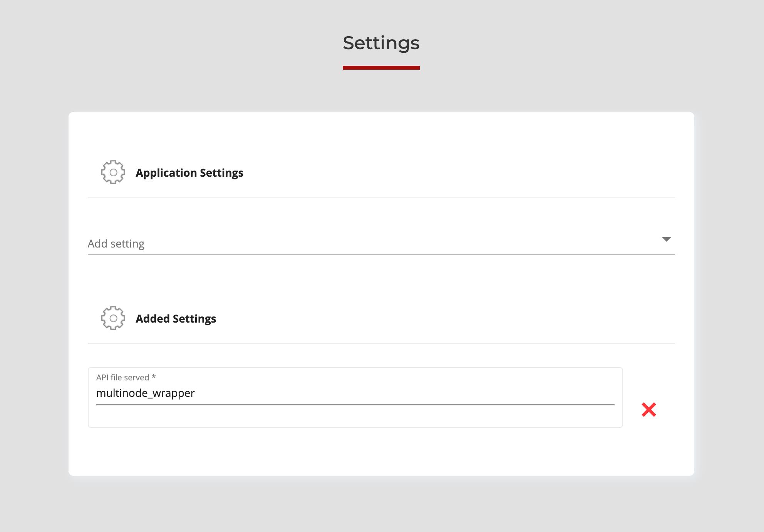
Task: Open the Add setting dropdown arrow
Action: [x=667, y=239]
